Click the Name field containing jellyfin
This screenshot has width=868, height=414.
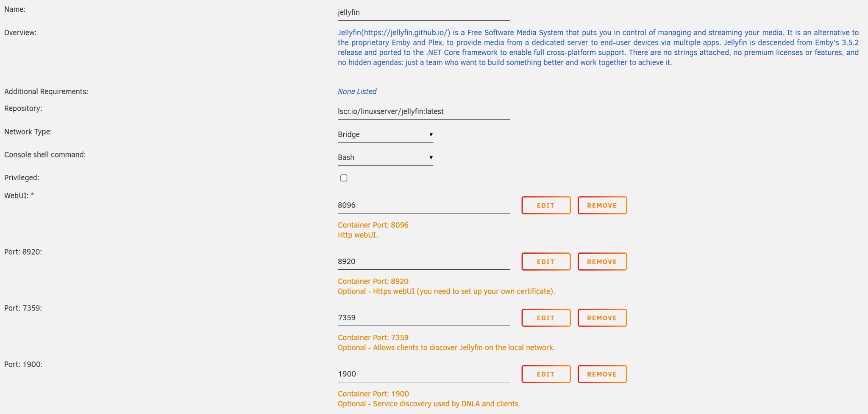pyautogui.click(x=423, y=13)
